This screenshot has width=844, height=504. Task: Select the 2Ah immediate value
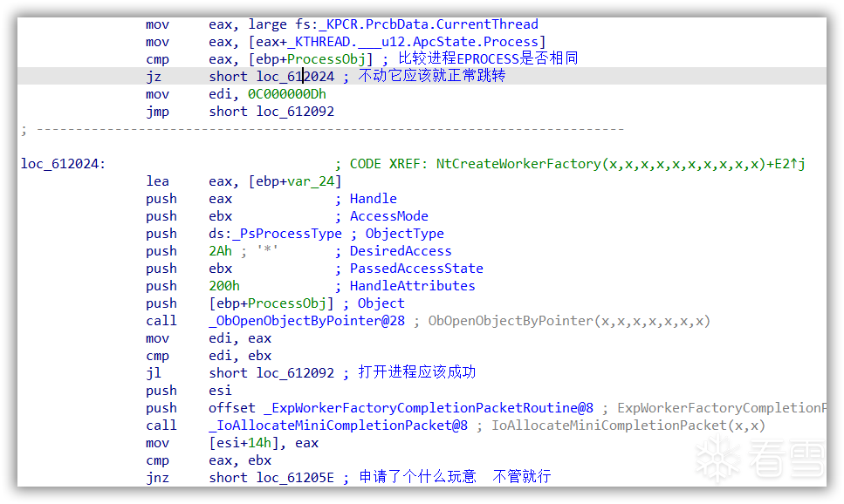point(220,251)
